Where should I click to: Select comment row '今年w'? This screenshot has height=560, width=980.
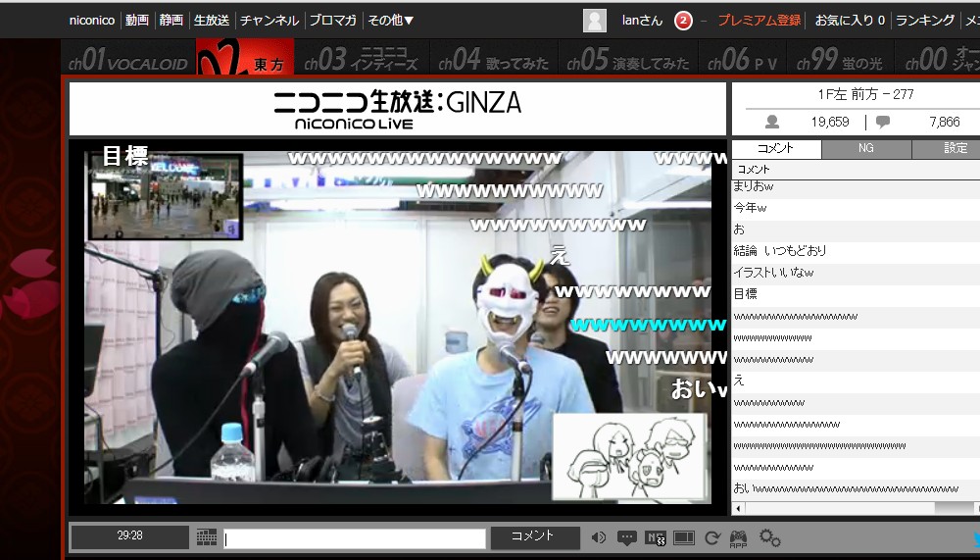(855, 208)
